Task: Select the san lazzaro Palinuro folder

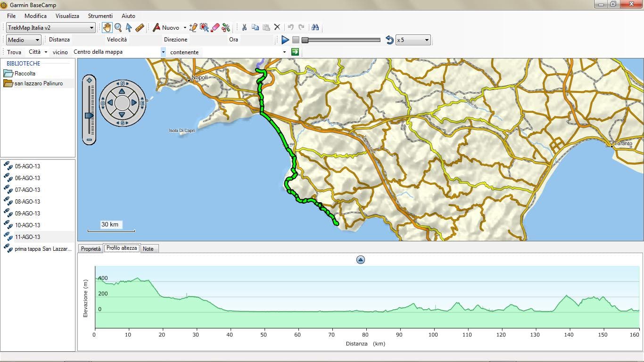Action: tap(38, 83)
